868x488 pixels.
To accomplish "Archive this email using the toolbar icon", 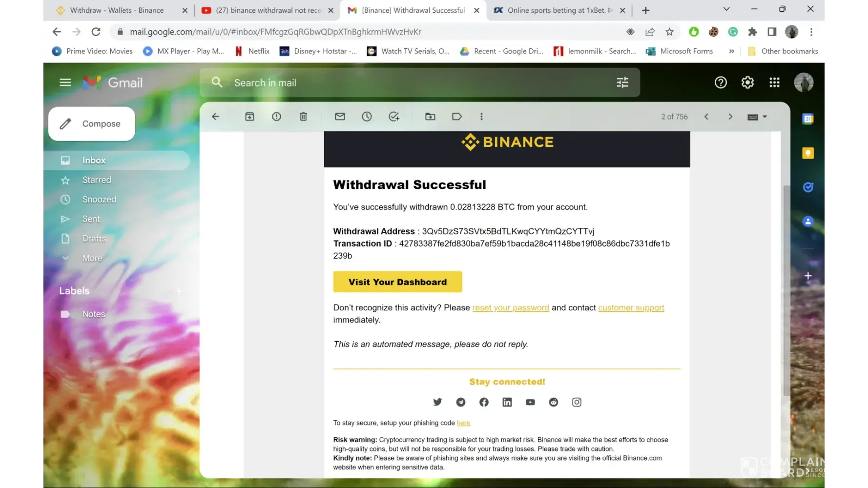I will click(249, 117).
